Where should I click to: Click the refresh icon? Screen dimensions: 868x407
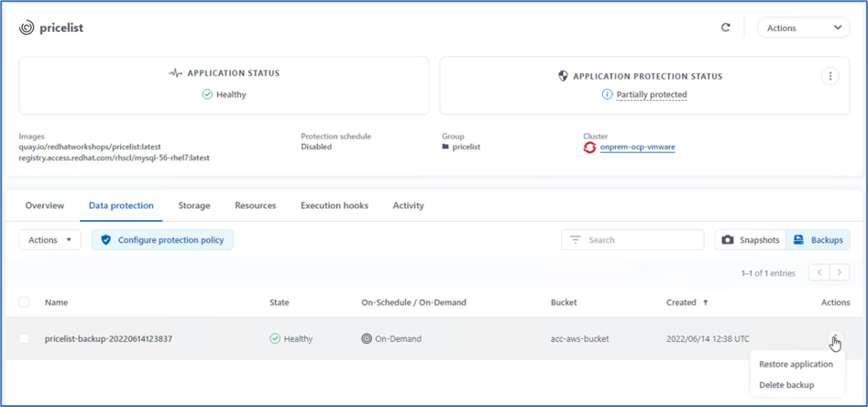pos(725,27)
